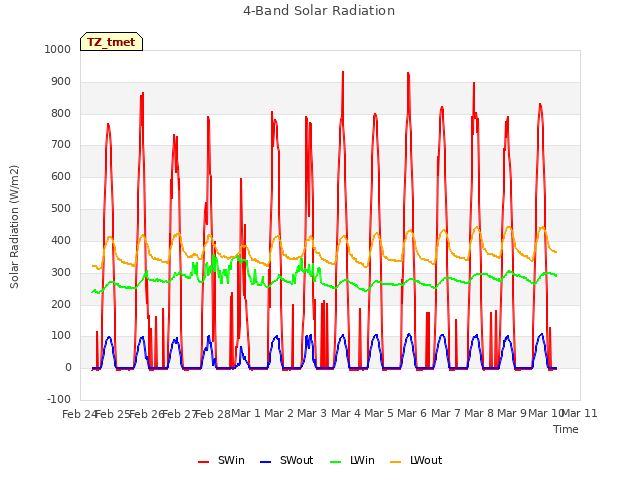Click the SWin peak on Mar 6
The height and width of the screenshot is (480, 640).
(408, 74)
